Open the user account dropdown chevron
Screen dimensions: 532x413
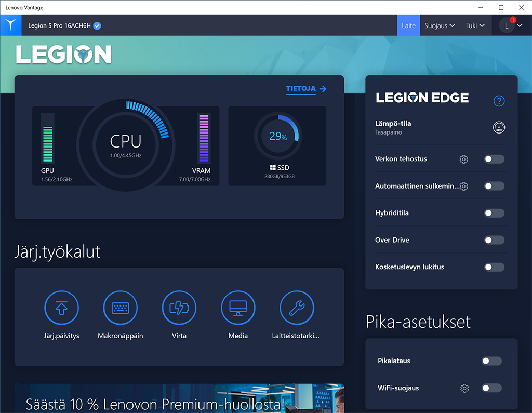coord(520,26)
